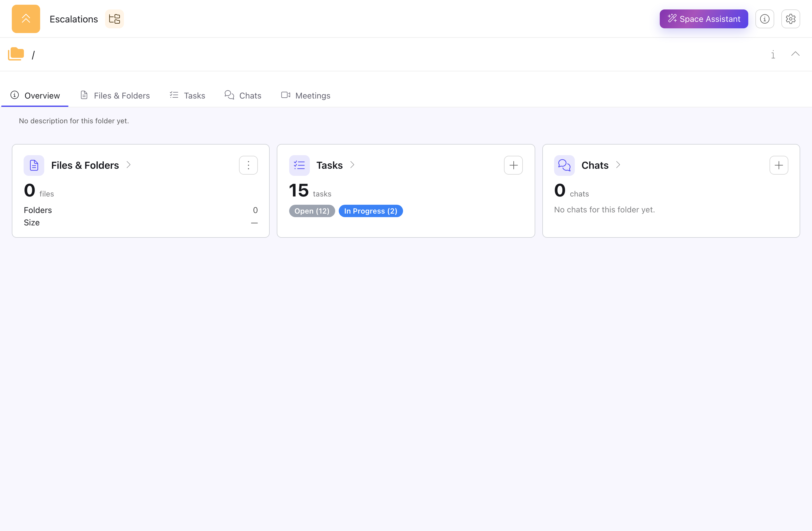Screen dimensions: 812x531
Task: Expand the Tasks card chevron
Action: pos(352,165)
